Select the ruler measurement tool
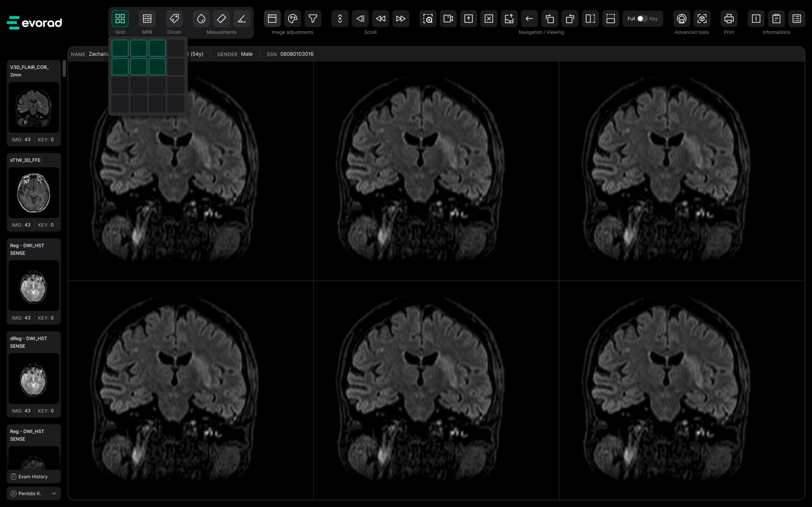This screenshot has height=507, width=812. (221, 19)
